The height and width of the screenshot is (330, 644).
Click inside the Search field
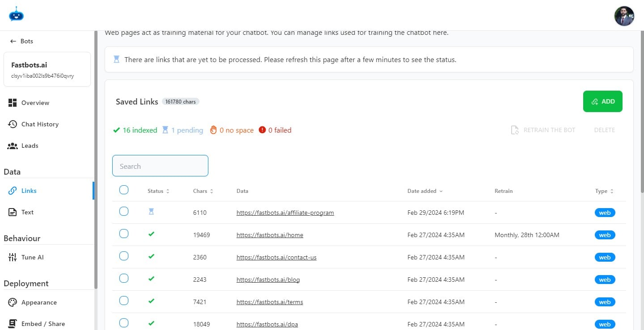tap(160, 166)
